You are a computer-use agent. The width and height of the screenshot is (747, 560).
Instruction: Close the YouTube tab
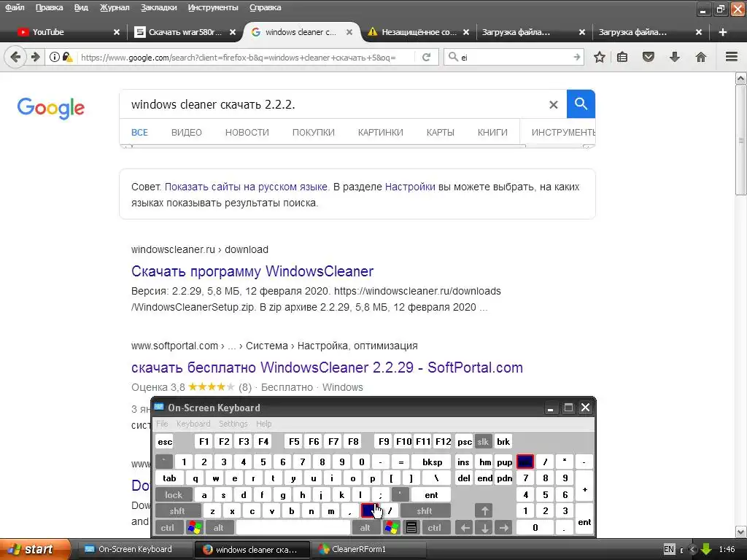coord(116,32)
